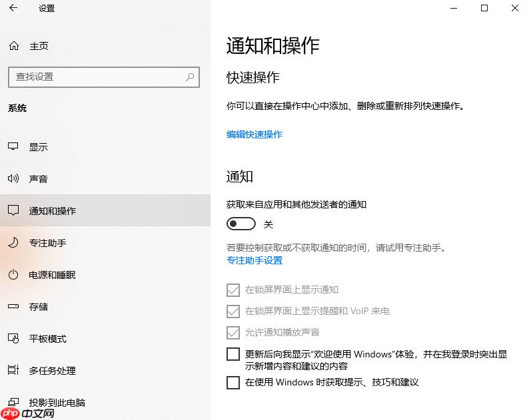529x420 pixels.
Task: Close the settings window
Action: (514, 8)
